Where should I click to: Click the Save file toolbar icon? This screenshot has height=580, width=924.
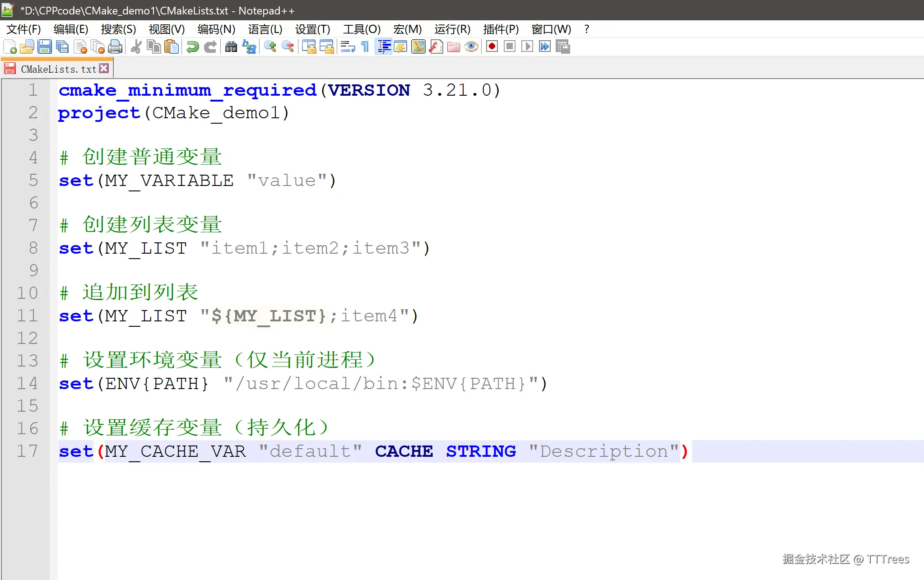click(x=44, y=47)
